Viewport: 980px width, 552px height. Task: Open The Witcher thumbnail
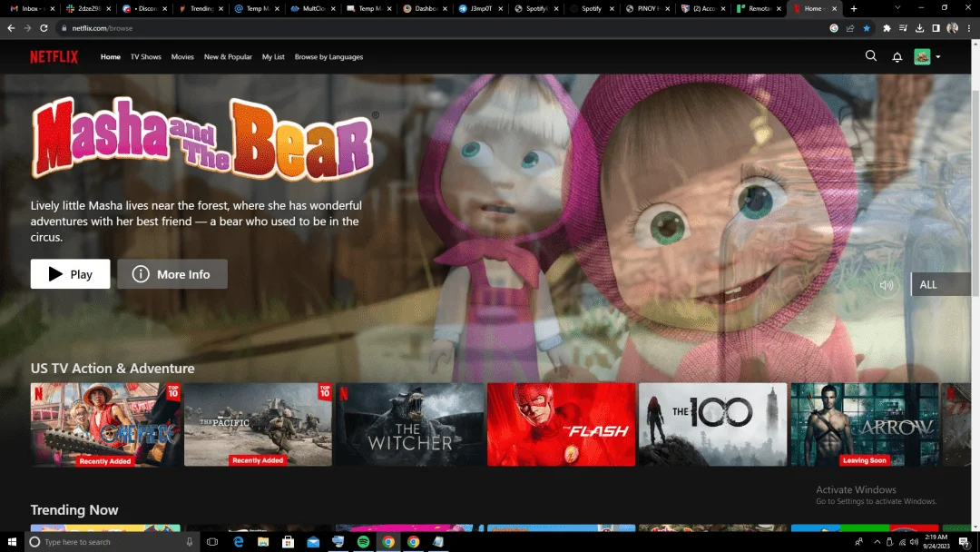(409, 425)
